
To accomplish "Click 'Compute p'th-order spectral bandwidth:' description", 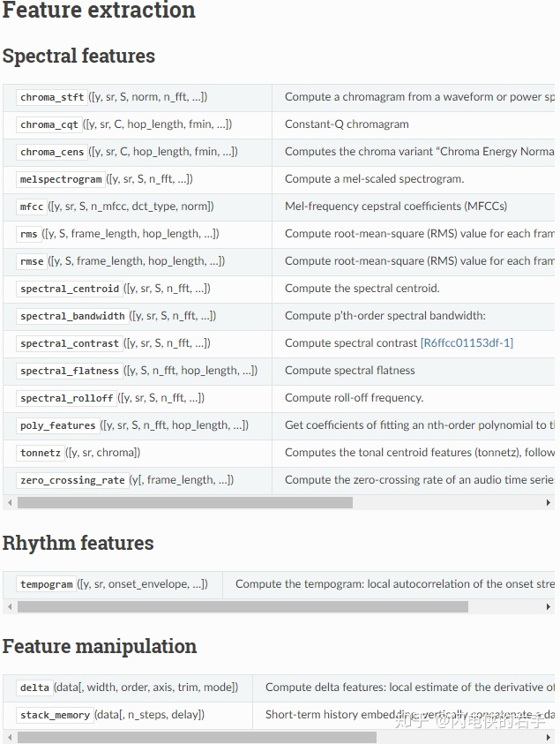I will [385, 316].
